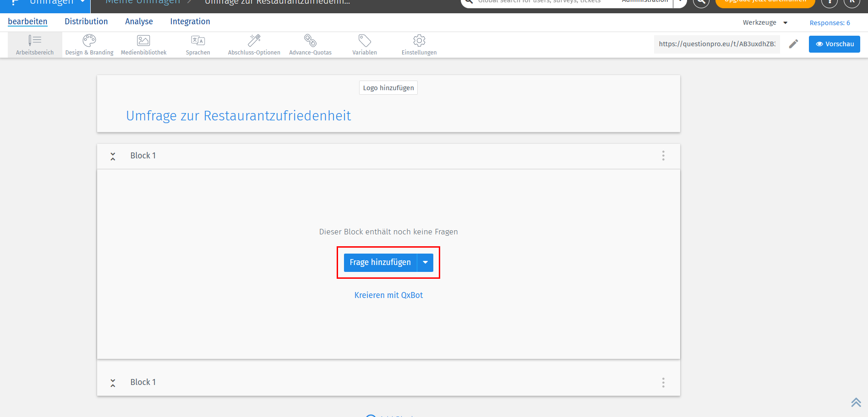The width and height of the screenshot is (868, 417).
Task: Go to Meine Umfragen breadcrumb
Action: [x=143, y=3]
